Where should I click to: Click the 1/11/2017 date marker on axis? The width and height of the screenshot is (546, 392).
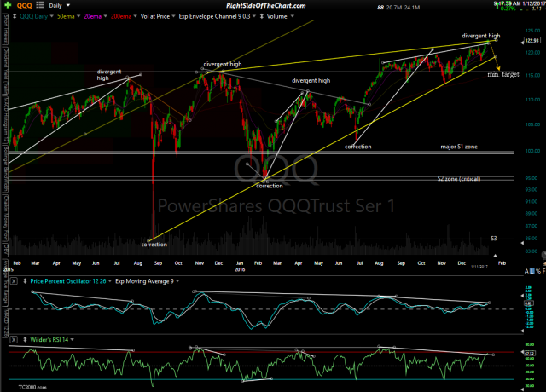[x=479, y=267]
